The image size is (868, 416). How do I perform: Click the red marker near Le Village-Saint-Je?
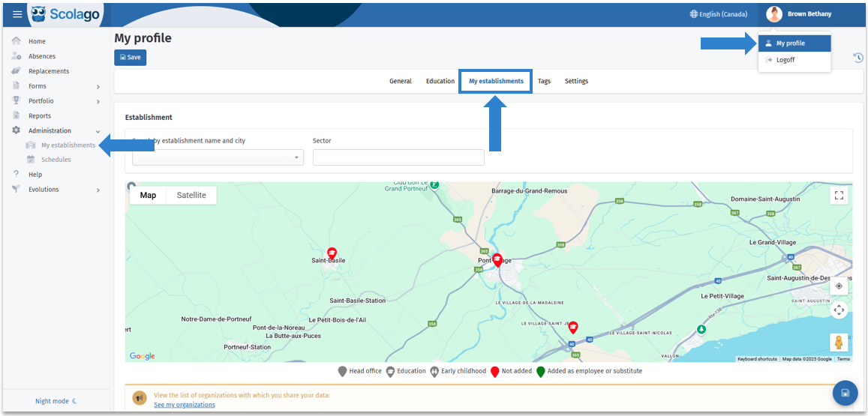coord(573,328)
